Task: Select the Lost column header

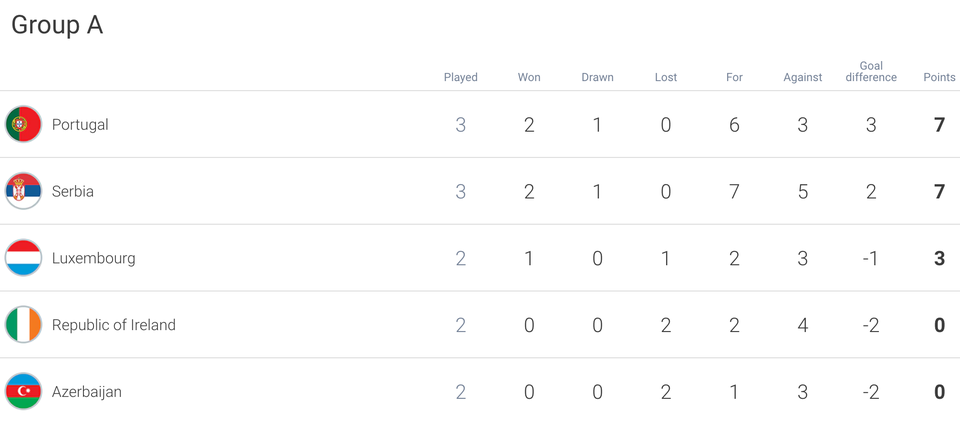Action: 666,77
